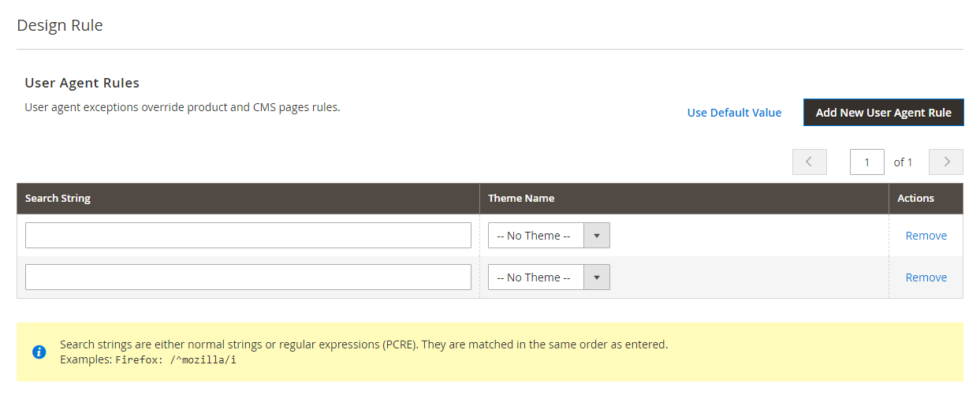
Task: Open second row '-- No Theme --' select
Action: tap(549, 277)
